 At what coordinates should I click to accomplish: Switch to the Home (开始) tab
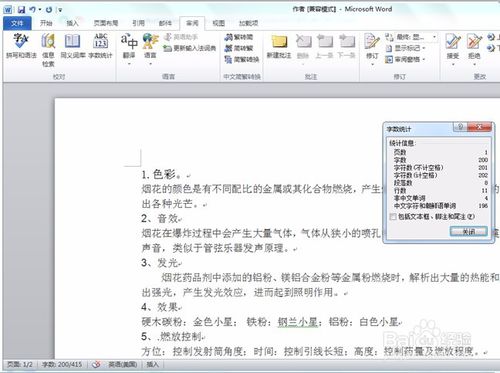point(46,23)
